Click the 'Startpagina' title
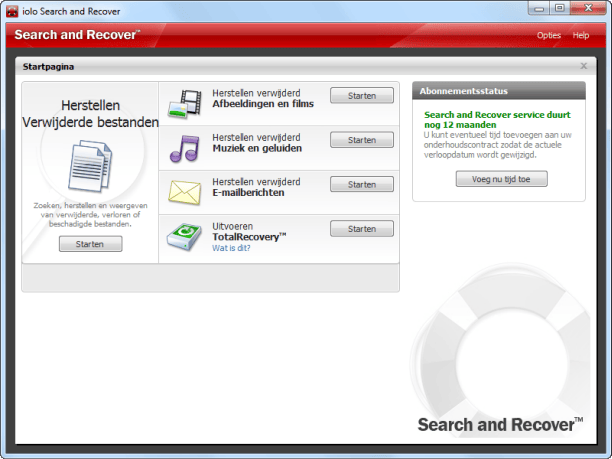Image resolution: width=612 pixels, height=459 pixels. coord(48,67)
